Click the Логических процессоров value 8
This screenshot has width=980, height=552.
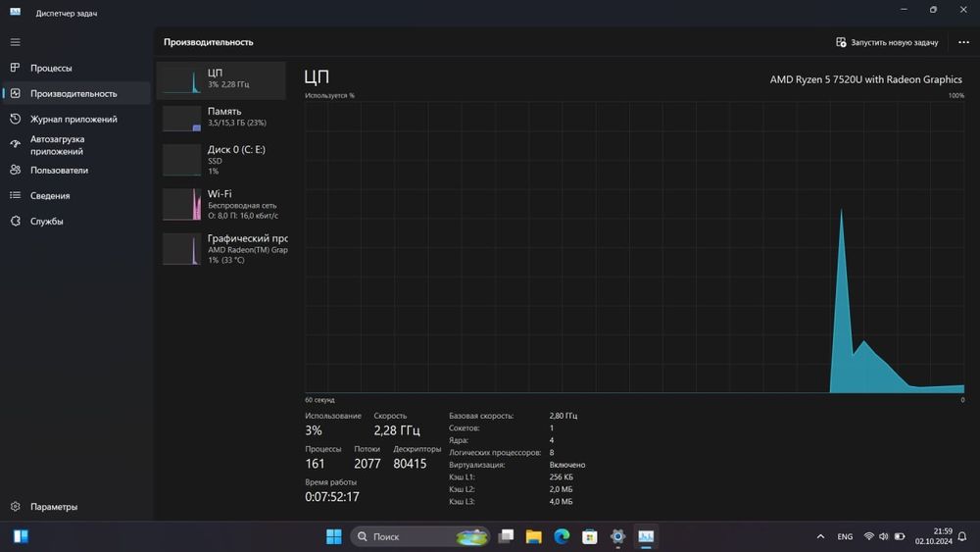click(x=551, y=452)
